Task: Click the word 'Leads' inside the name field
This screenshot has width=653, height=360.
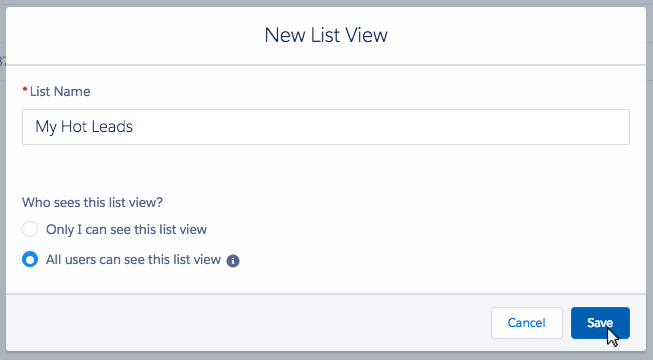Action: pyautogui.click(x=112, y=127)
